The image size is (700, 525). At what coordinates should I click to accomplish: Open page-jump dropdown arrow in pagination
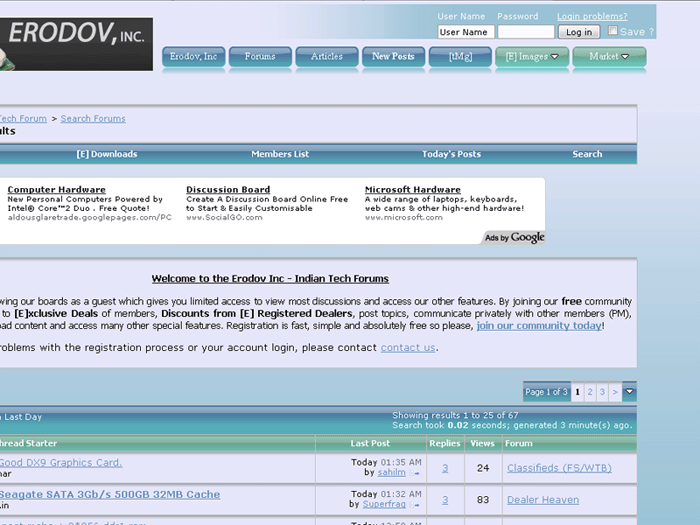629,392
